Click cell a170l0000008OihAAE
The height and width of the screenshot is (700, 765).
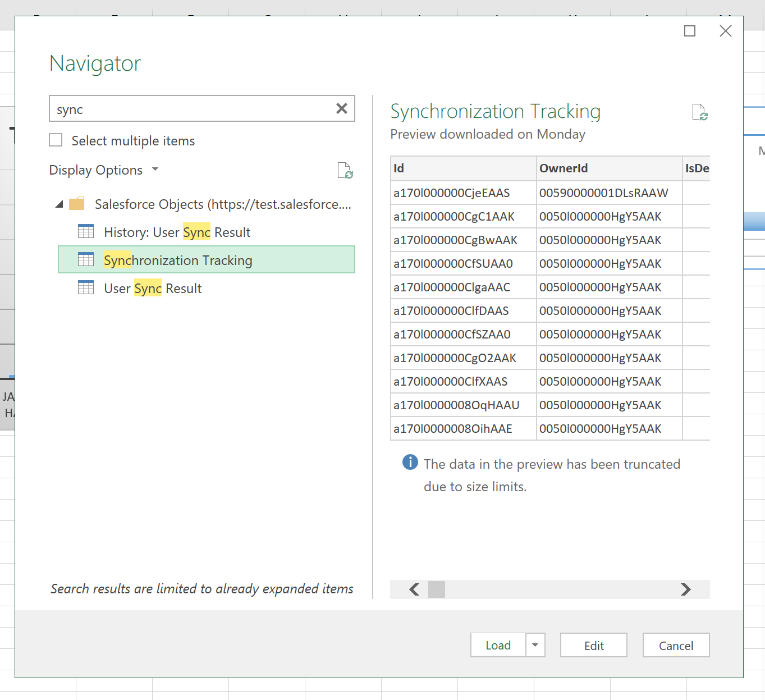464,429
